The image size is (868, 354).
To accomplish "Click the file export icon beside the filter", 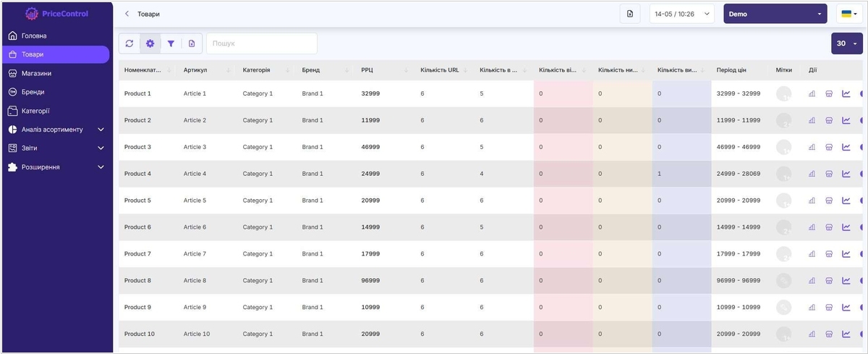I will 192,43.
